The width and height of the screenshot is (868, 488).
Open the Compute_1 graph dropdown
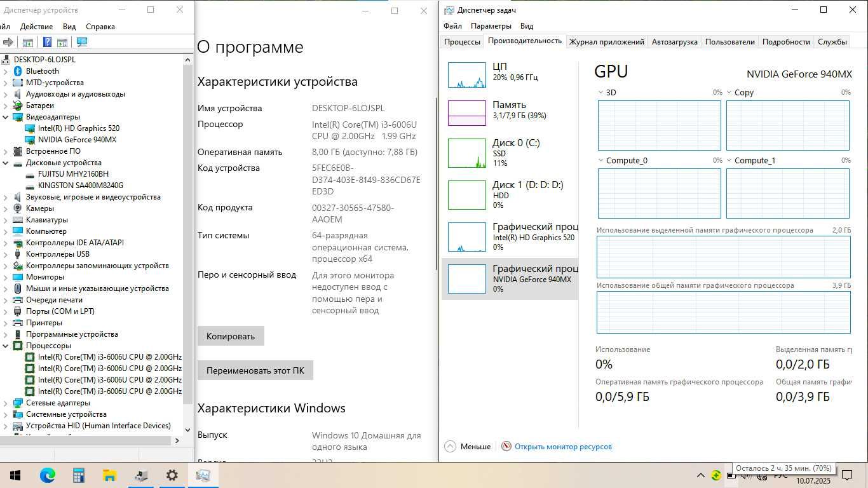(x=729, y=161)
